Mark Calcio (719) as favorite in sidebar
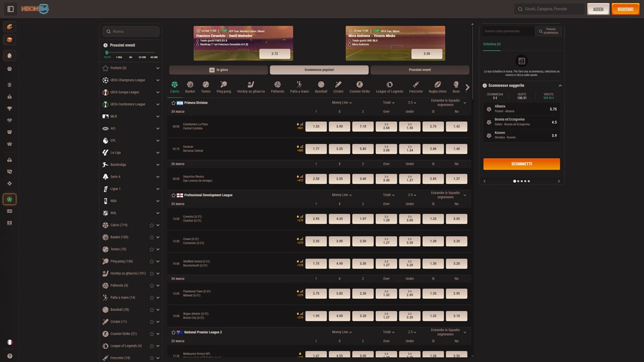The height and width of the screenshot is (362, 644). click(152, 225)
